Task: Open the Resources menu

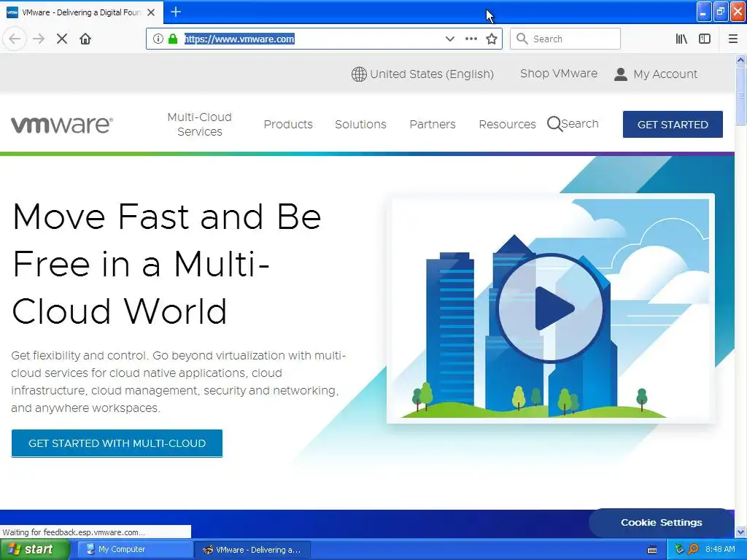Action: (508, 124)
